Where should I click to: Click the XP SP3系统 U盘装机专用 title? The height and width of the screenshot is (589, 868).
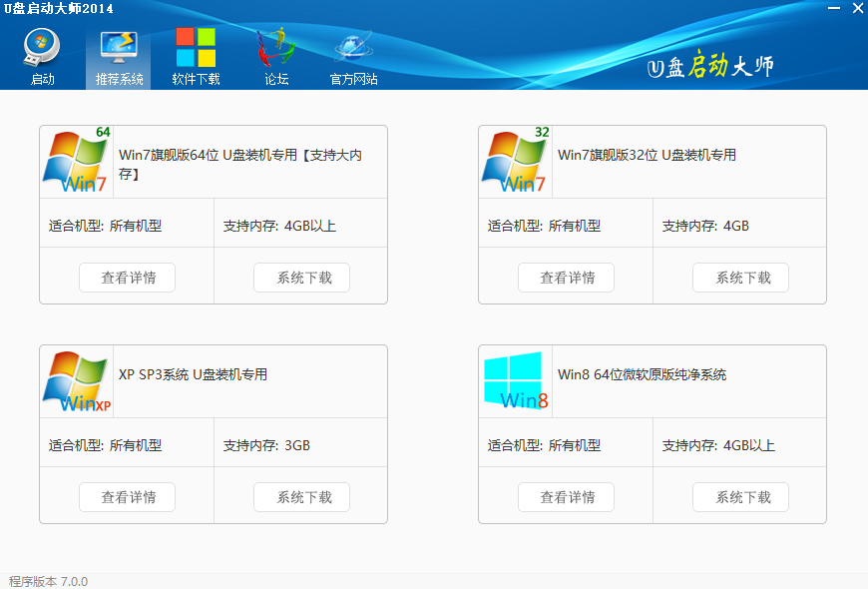[x=193, y=374]
